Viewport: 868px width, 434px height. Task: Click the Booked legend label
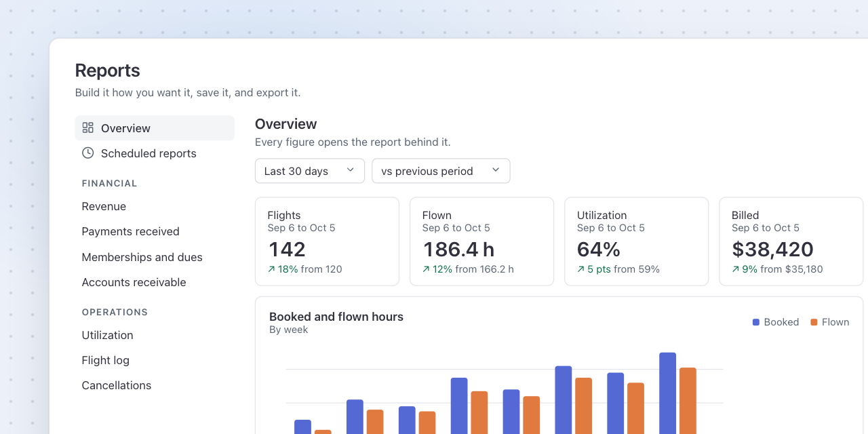coord(781,322)
